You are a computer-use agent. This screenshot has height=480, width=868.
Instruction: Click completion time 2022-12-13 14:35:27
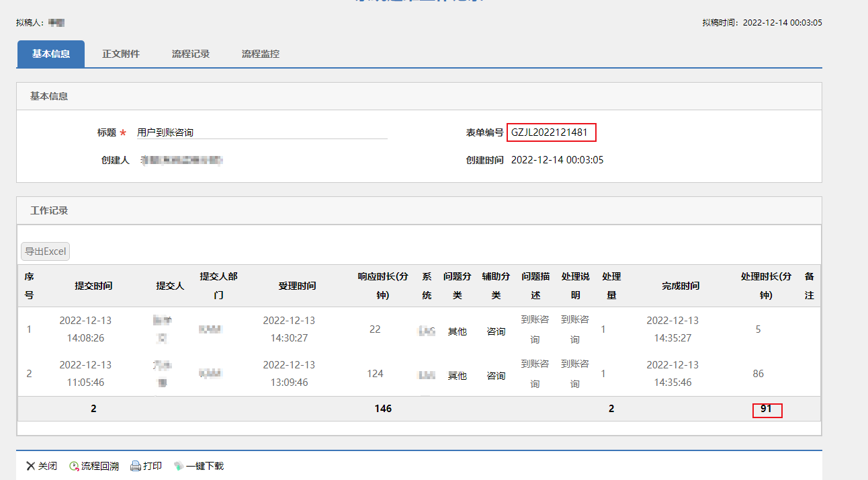[x=672, y=329]
